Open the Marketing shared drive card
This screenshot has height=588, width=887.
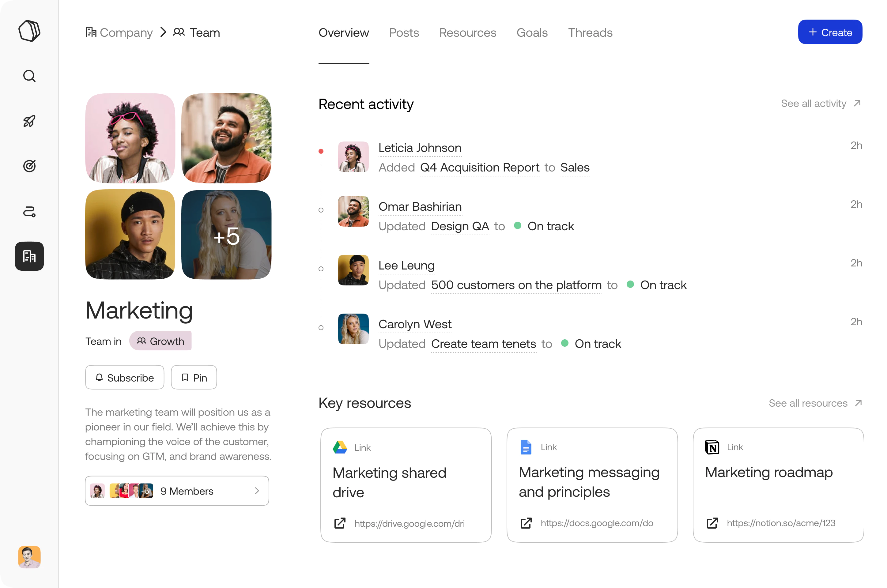pos(406,485)
